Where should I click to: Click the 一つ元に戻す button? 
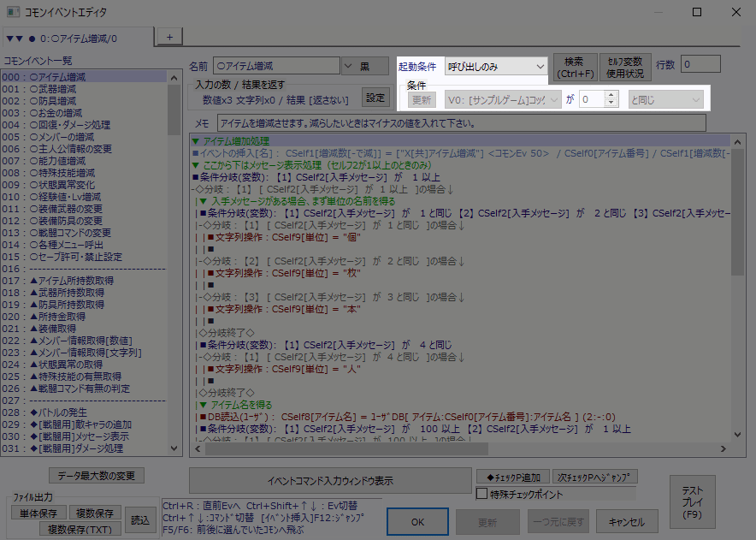click(558, 522)
